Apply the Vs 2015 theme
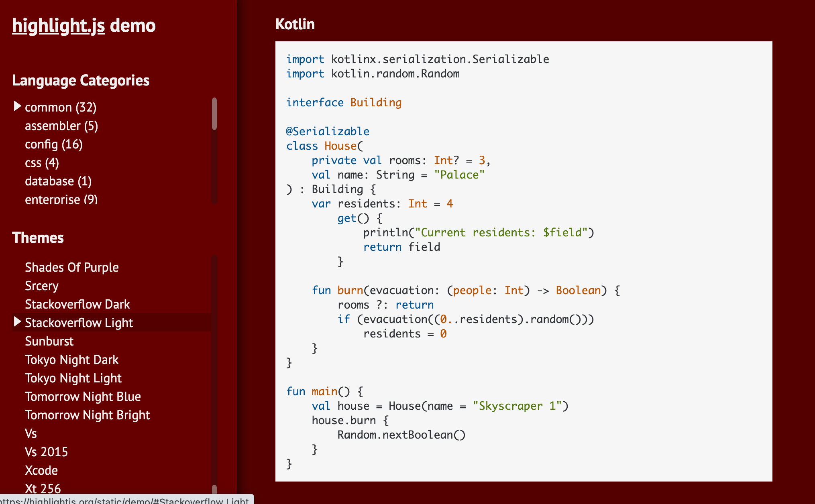Image resolution: width=815 pixels, height=504 pixels. click(x=47, y=452)
